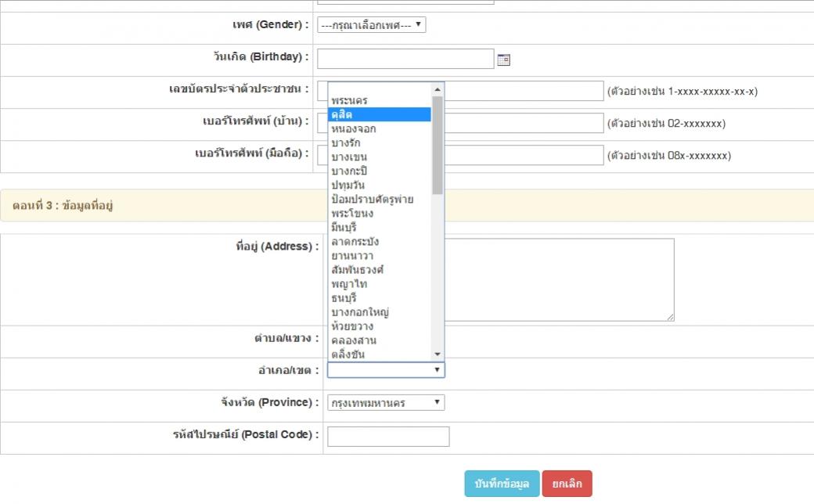Viewport: 814px width, 504px height.
Task: Focus the Birthday date input field
Action: click(x=405, y=59)
